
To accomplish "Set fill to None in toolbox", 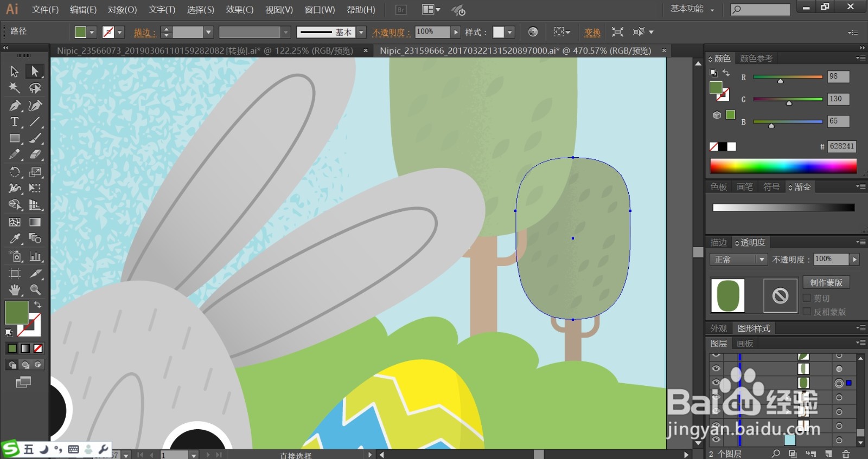I will pos(38,348).
